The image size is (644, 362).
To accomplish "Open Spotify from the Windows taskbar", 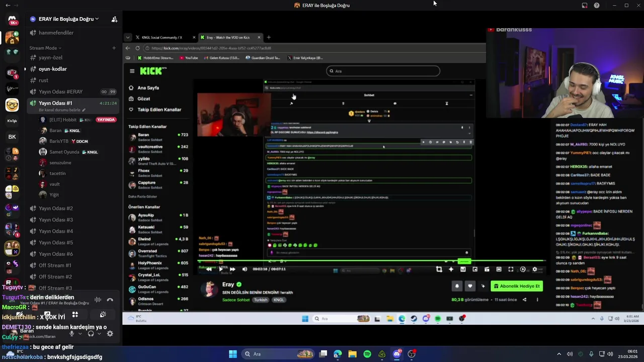I will point(367,354).
